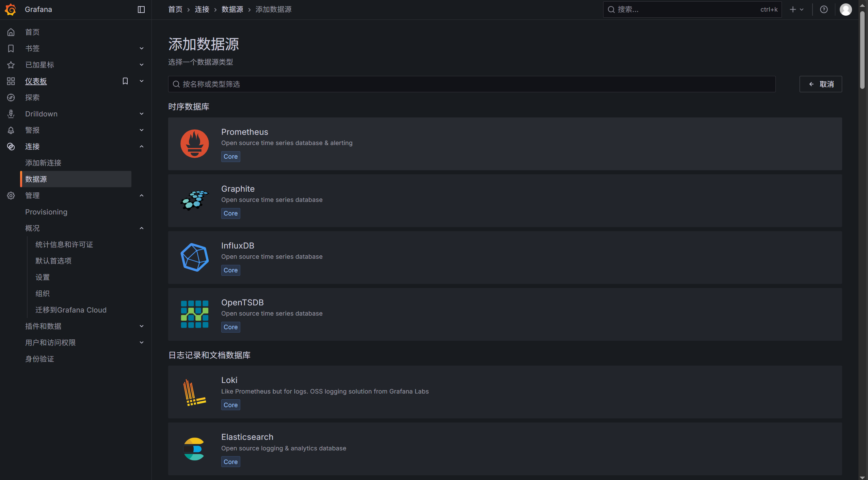Open 默认首选项 page
The width and height of the screenshot is (868, 480).
53,261
